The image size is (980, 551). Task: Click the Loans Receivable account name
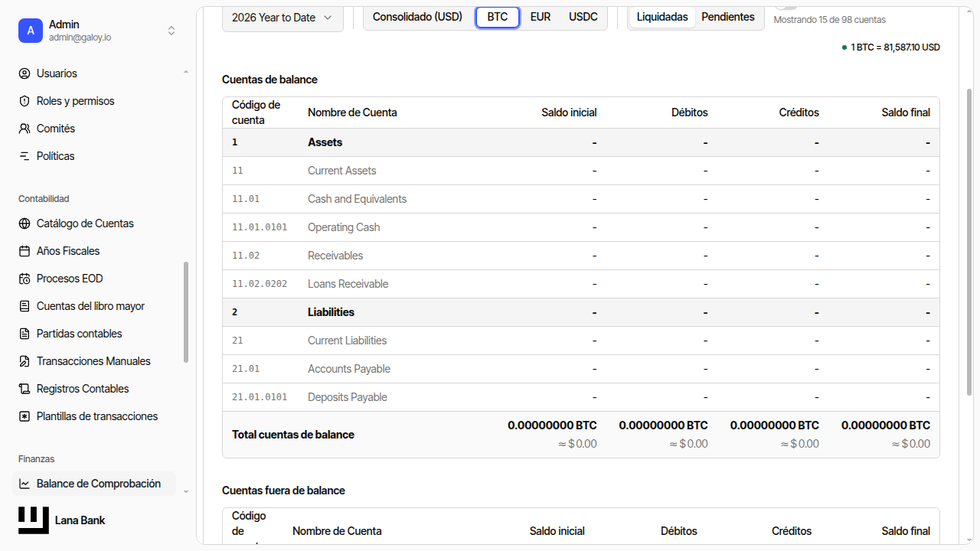348,284
